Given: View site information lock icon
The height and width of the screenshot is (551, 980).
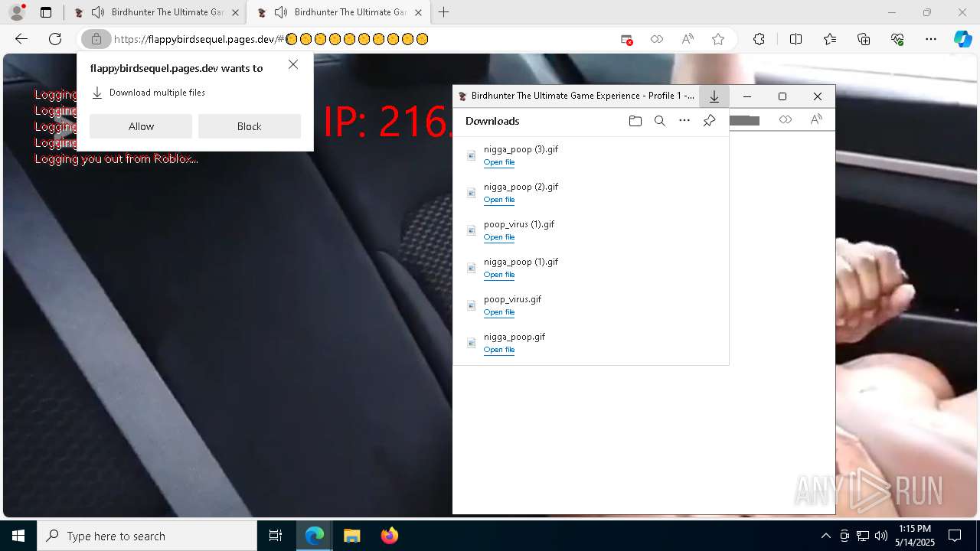Looking at the screenshot, I should click(x=96, y=39).
